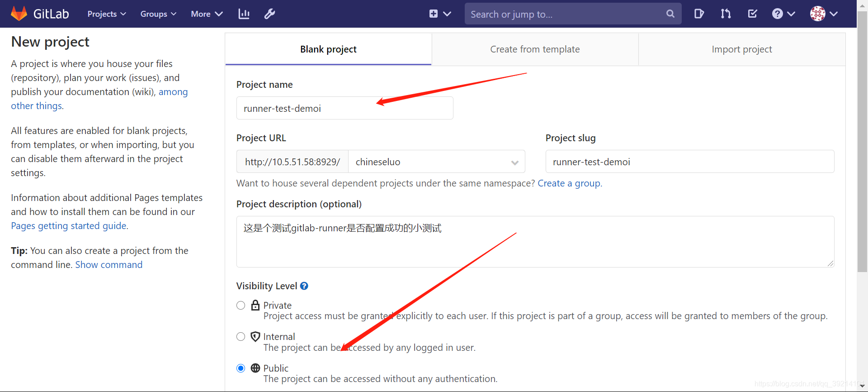Open Visibility Level help icon
Image resolution: width=868 pixels, height=392 pixels.
coord(304,286)
